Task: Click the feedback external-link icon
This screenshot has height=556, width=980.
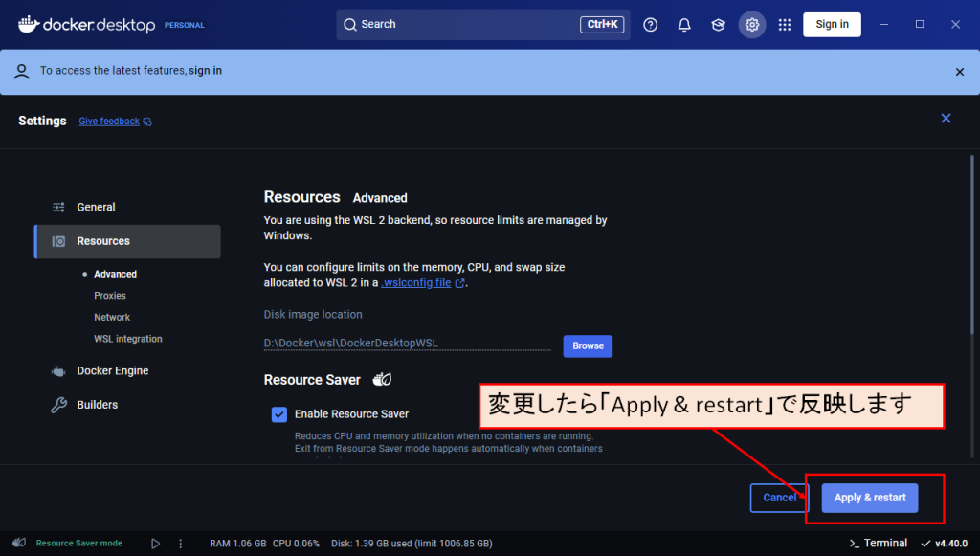Action: point(147,122)
